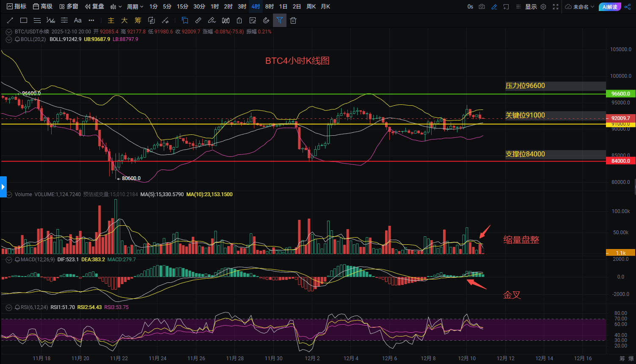Open the 高级 advanced menu

point(43,6)
